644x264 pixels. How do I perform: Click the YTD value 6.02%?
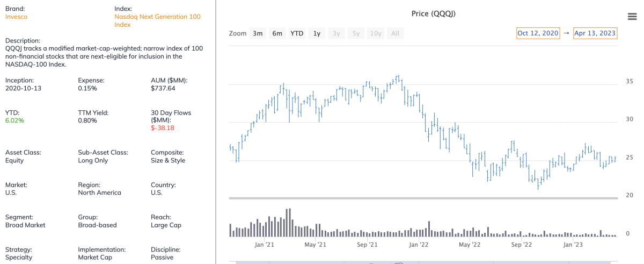14,120
